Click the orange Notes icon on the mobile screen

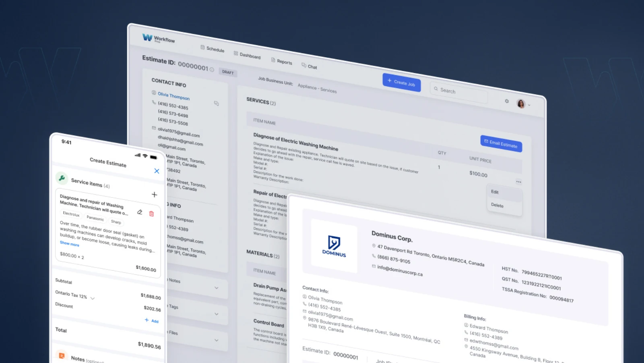(x=62, y=355)
